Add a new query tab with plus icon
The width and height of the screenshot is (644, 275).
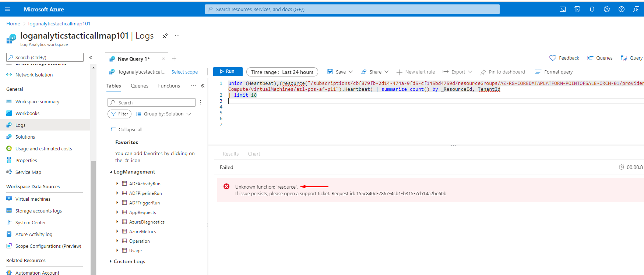pos(174,58)
